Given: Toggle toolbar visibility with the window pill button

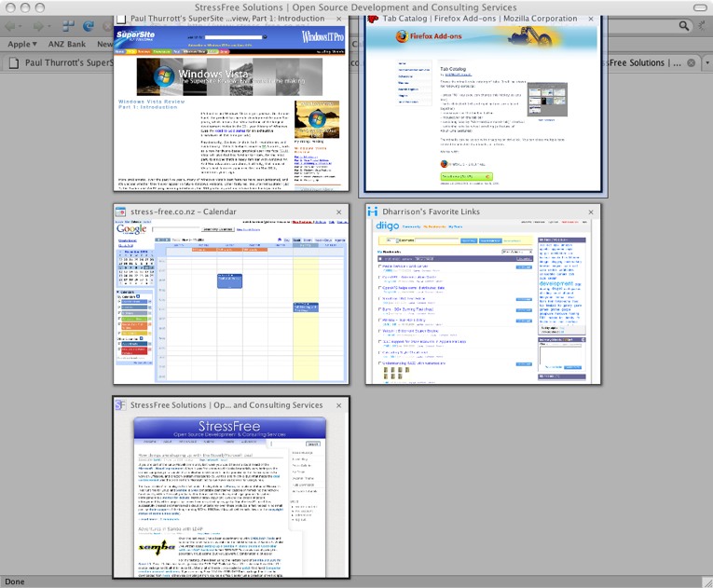Looking at the screenshot, I should click(x=700, y=7).
